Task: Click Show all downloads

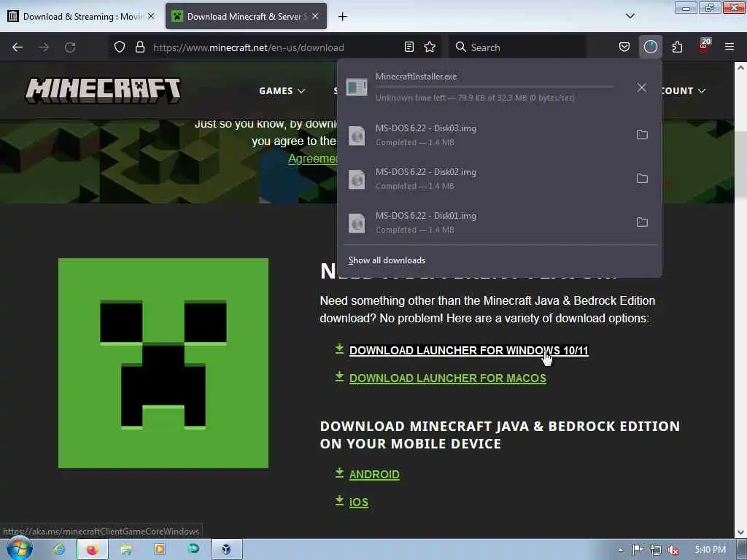Action: tap(387, 260)
